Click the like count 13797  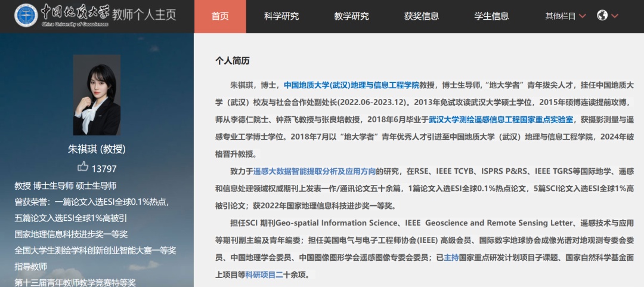coord(104,168)
